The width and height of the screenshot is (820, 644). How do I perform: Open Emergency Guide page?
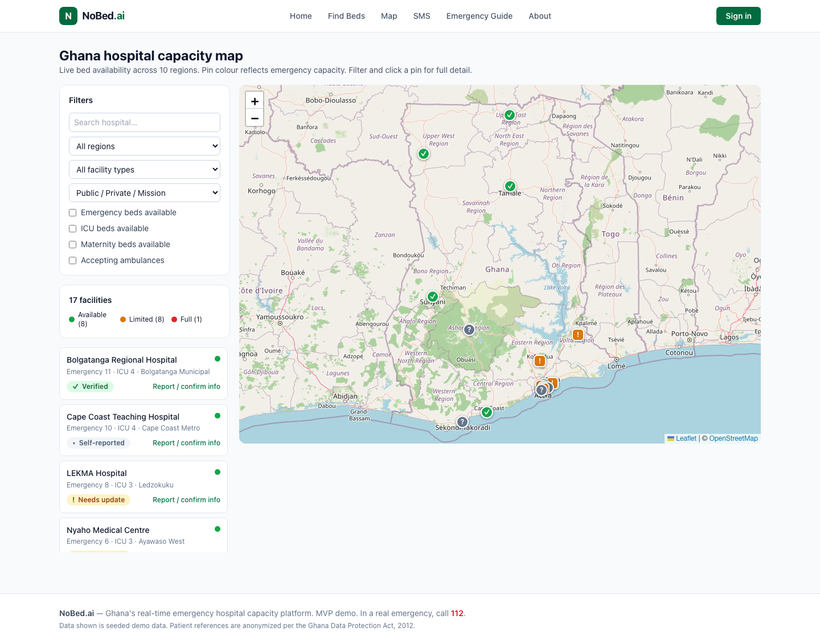coord(479,16)
